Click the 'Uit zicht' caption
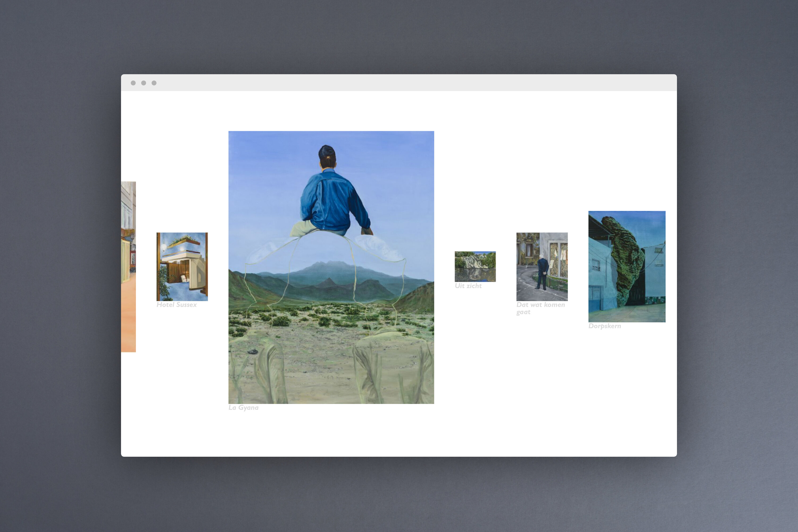The image size is (798, 532). coord(468,286)
